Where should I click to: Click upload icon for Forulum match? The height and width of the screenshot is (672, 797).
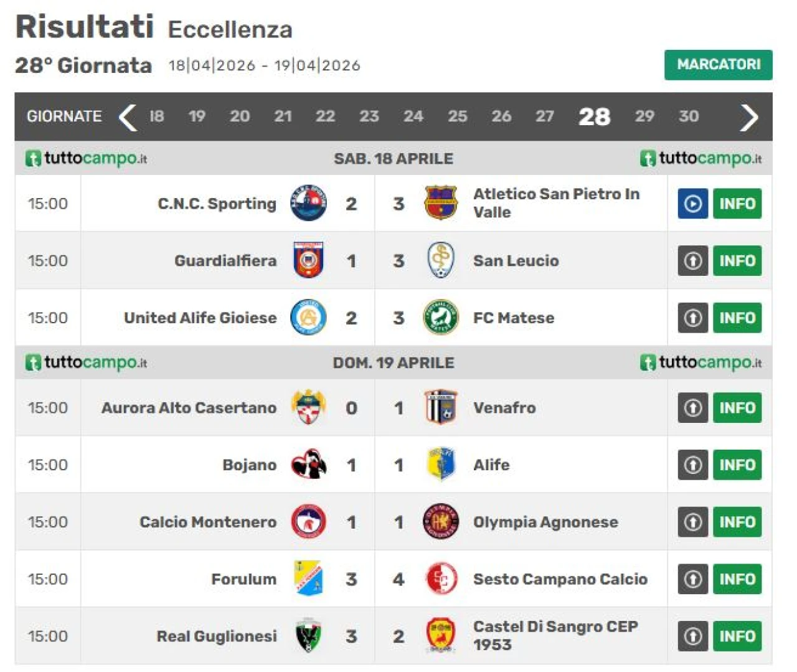pos(692,579)
